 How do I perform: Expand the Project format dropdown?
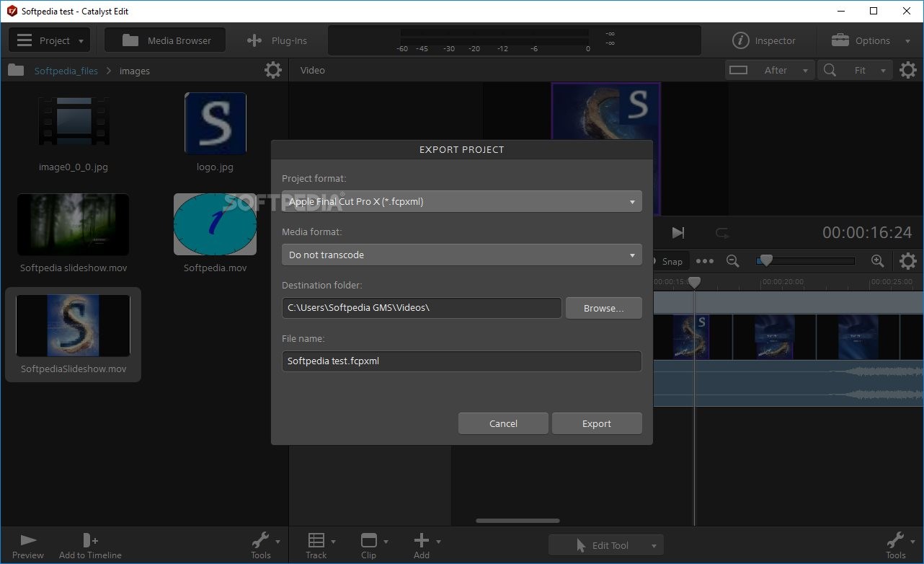coord(461,201)
